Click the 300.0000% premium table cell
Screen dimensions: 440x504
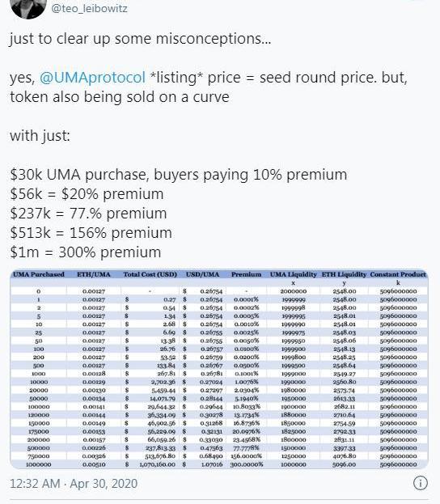pyautogui.click(x=247, y=464)
